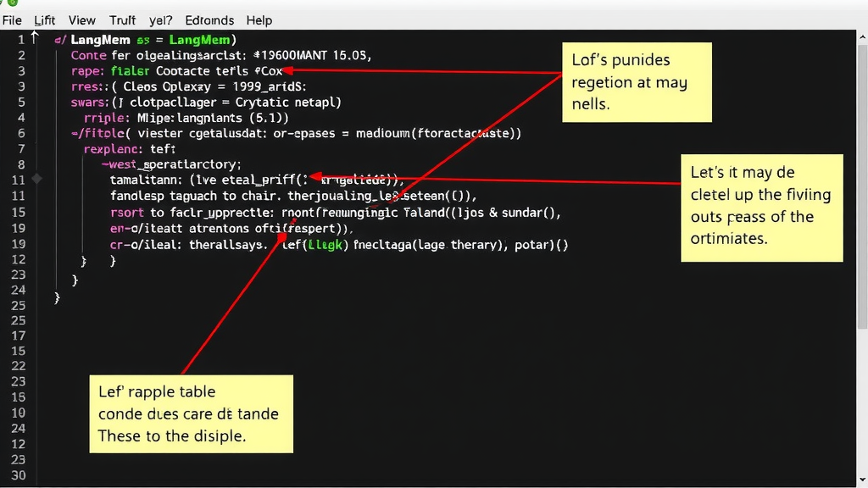Click the upward cursor arrow in the line 1 gutter
Image resolution: width=868 pixels, height=488 pixels.
[x=34, y=36]
